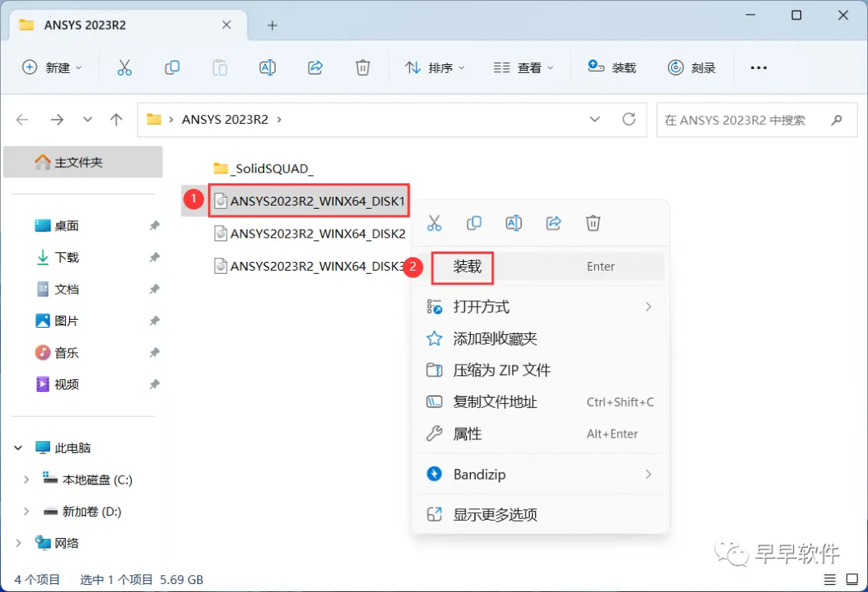This screenshot has height=592, width=868.
Task: Select 本地磁盘 (C:) drive
Action: click(x=88, y=480)
